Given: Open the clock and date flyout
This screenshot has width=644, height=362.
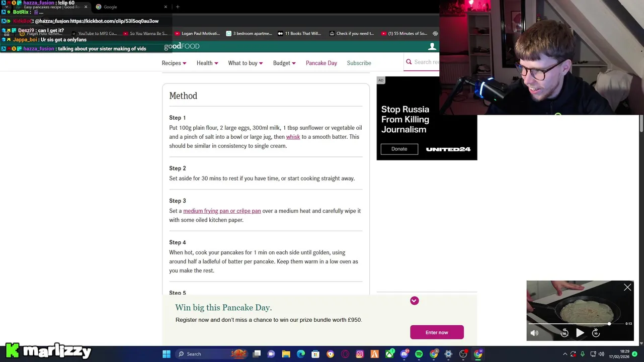Looking at the screenshot, I should [619, 354].
